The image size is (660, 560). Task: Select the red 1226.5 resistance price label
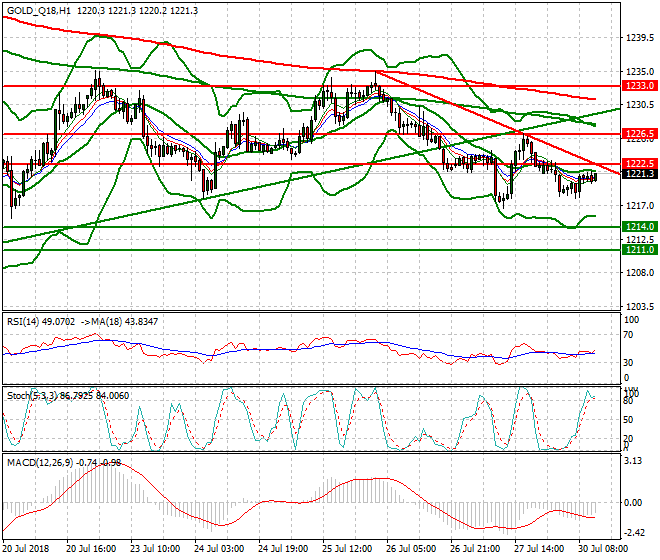click(640, 134)
